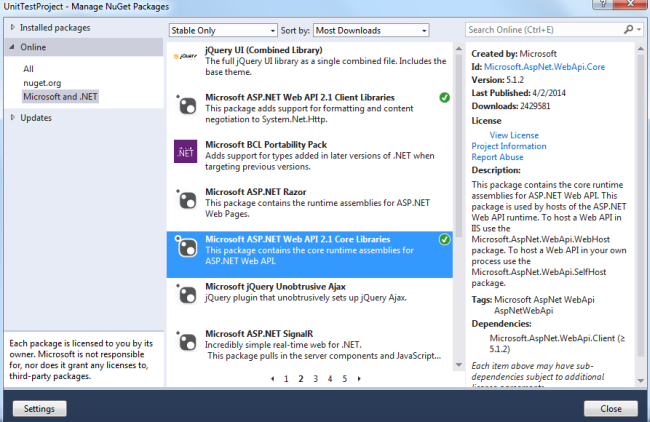Click the Settings button

39,409
